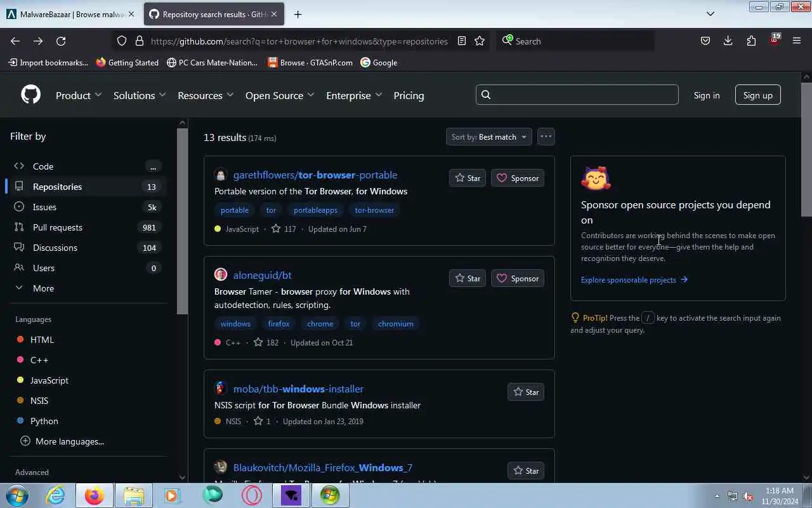Toggle reader view icon in address bar
Image resolution: width=812 pixels, height=508 pixels.
462,41
